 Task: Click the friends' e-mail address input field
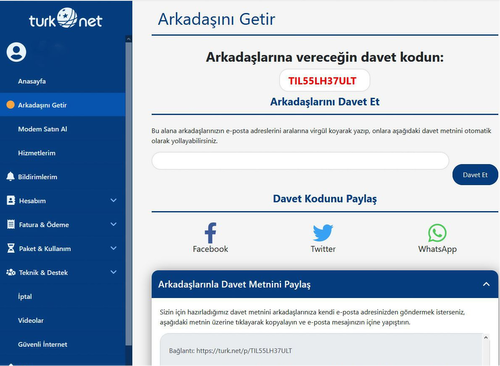click(x=300, y=161)
